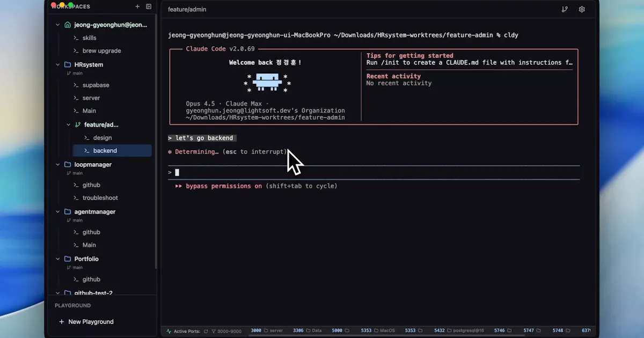Image resolution: width=644 pixels, height=338 pixels.
Task: Open port filter 3000-9000
Action: point(226,331)
